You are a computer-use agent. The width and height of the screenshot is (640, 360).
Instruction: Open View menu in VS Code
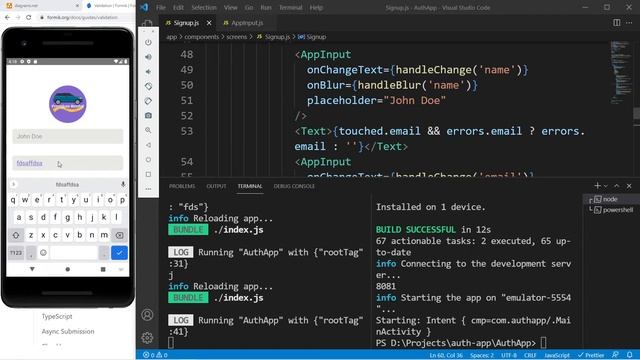point(230,7)
